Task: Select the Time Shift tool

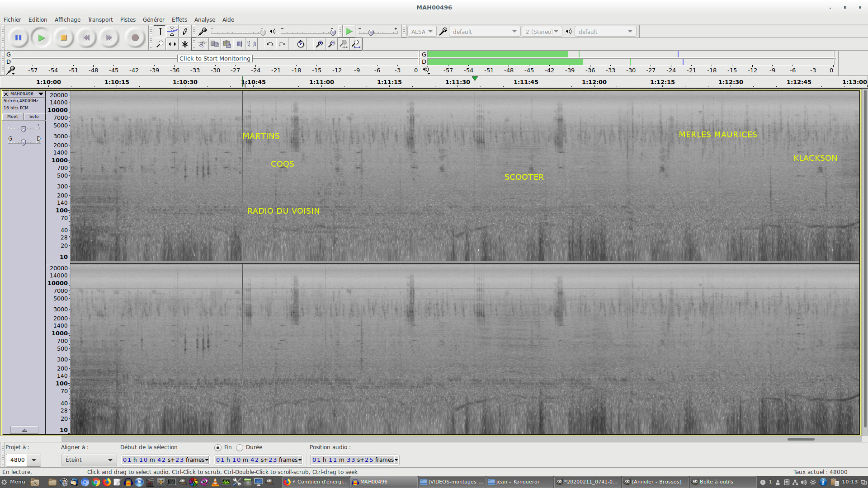Action: tap(172, 44)
